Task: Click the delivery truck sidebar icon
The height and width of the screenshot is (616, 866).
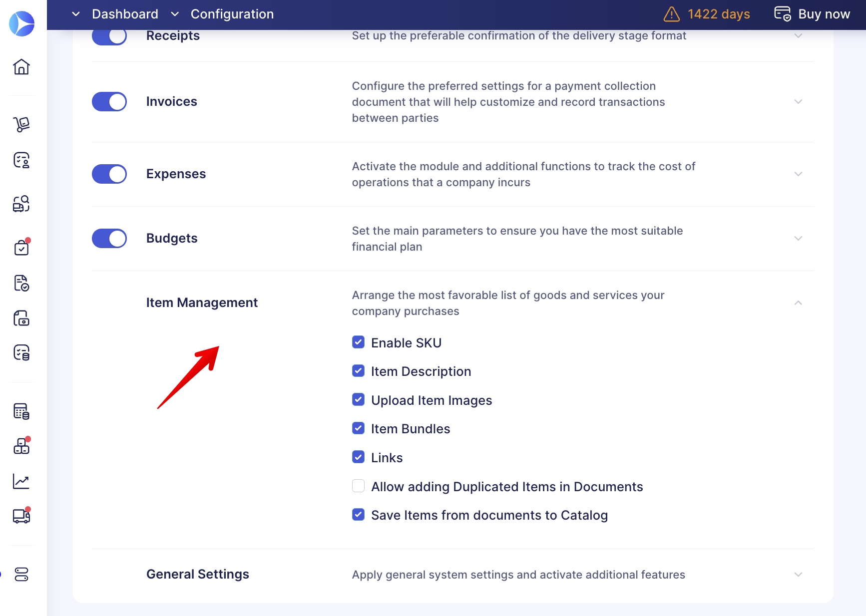Action: tap(21, 516)
